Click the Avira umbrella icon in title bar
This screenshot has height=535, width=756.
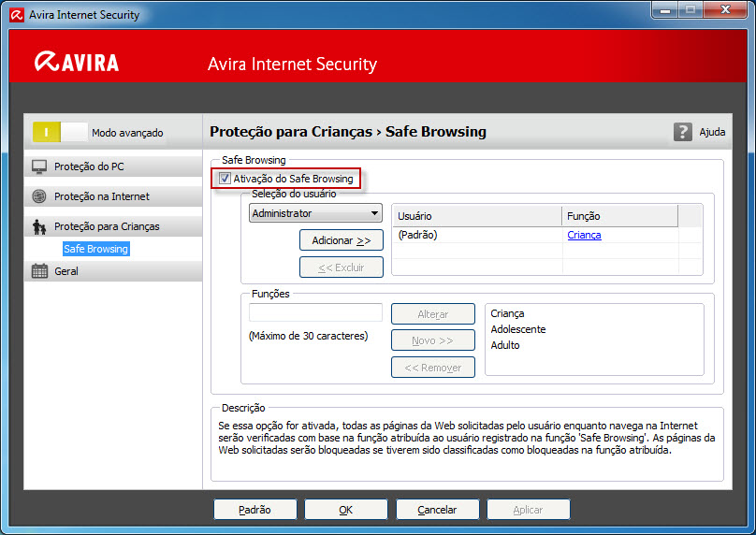(x=17, y=15)
